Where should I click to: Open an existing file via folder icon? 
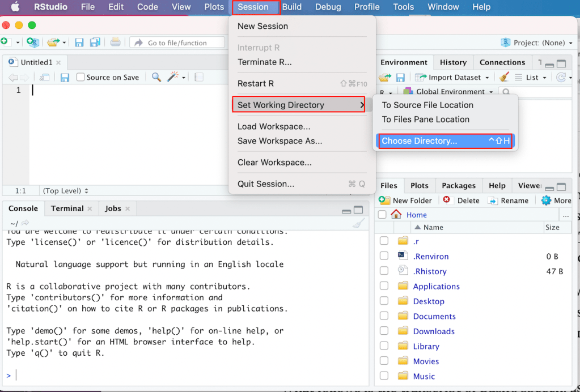click(53, 42)
